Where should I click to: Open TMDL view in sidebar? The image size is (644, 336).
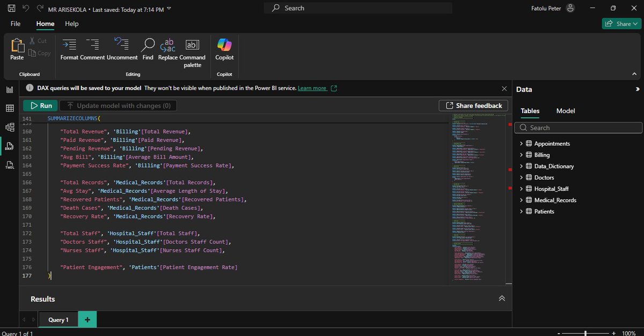click(x=10, y=165)
